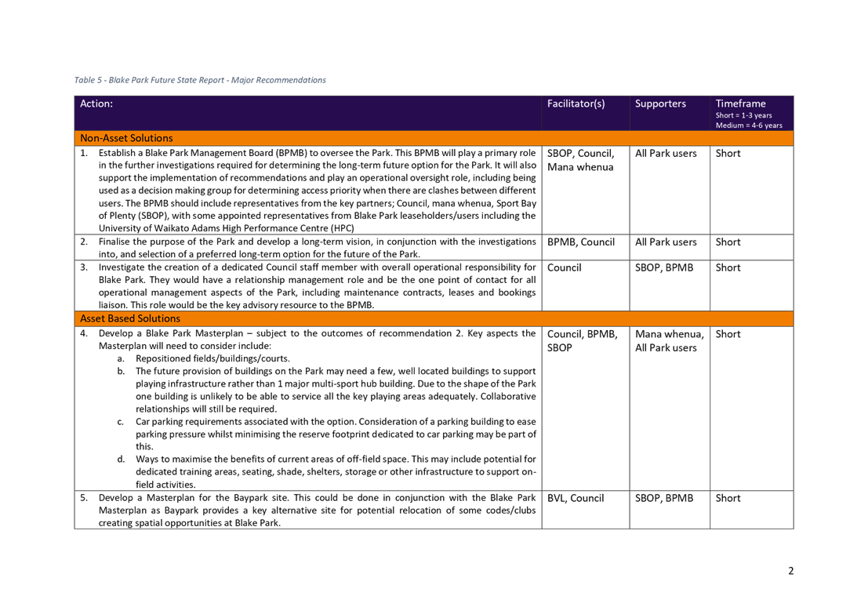Click action 5 text about the Baypark Masterplan
This screenshot has width=868, height=614.
(x=318, y=510)
